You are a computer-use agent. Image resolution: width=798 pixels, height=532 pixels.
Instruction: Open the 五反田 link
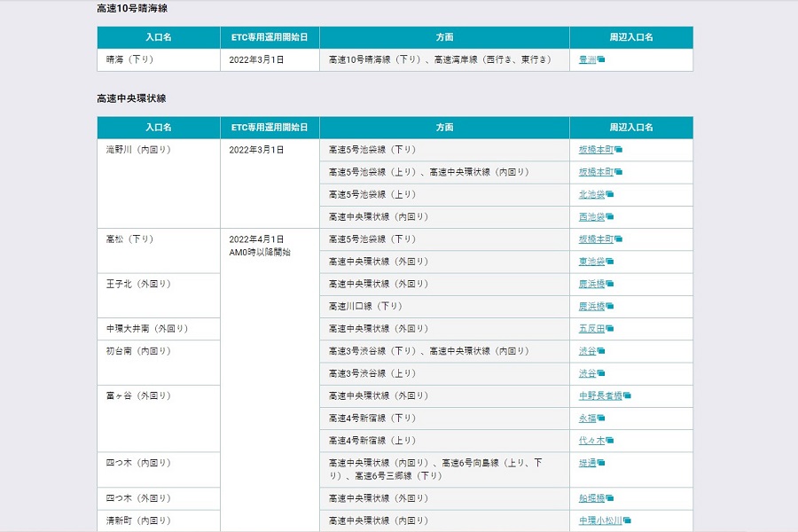tap(590, 328)
